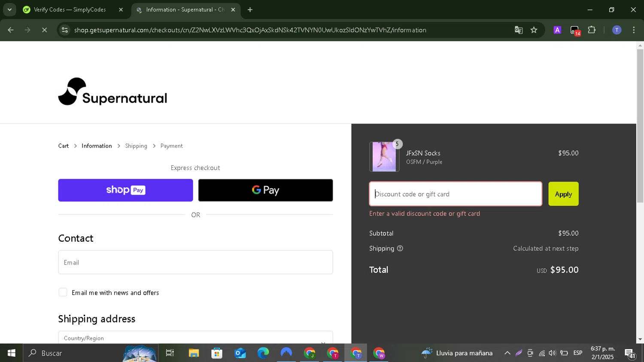Viewport: 644px width, 362px height.
Task: Go back with browser back arrow
Action: [x=11, y=30]
